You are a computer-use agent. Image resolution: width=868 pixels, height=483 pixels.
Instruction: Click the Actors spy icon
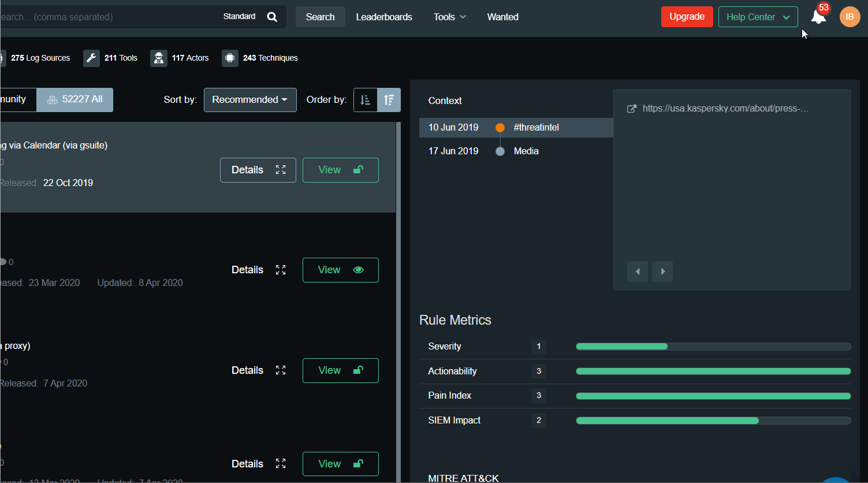point(159,58)
